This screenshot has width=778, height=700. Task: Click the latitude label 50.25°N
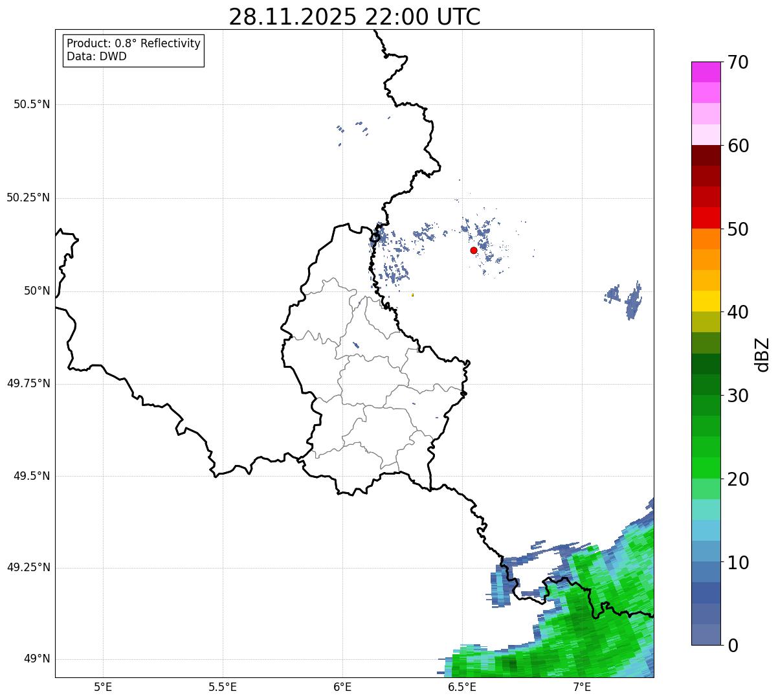[x=28, y=198]
